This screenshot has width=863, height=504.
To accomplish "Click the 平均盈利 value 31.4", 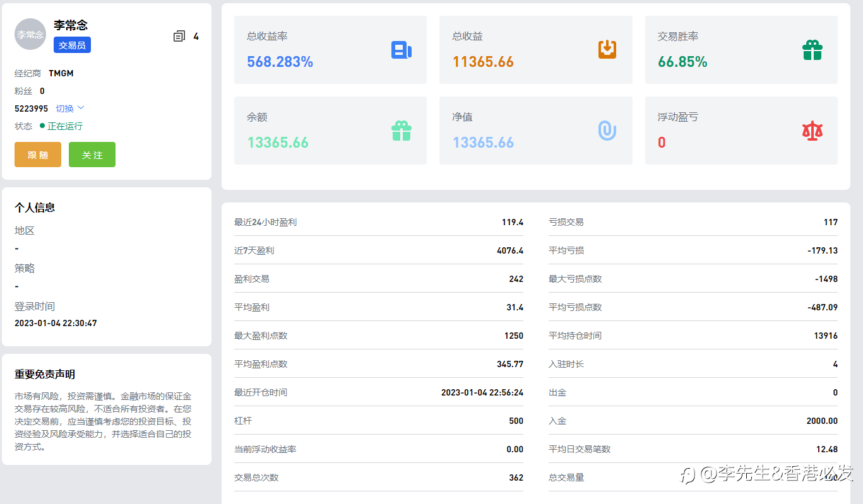I will click(x=515, y=307).
